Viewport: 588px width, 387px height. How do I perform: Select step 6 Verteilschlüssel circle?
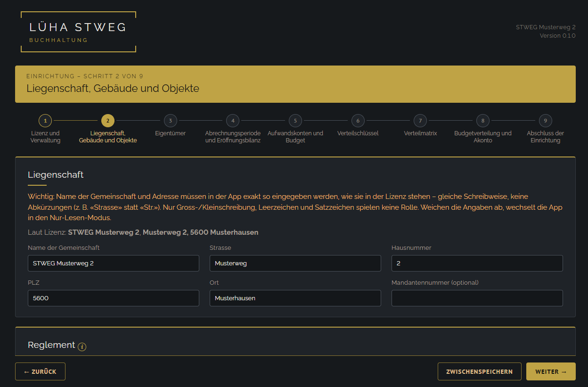pyautogui.click(x=358, y=121)
